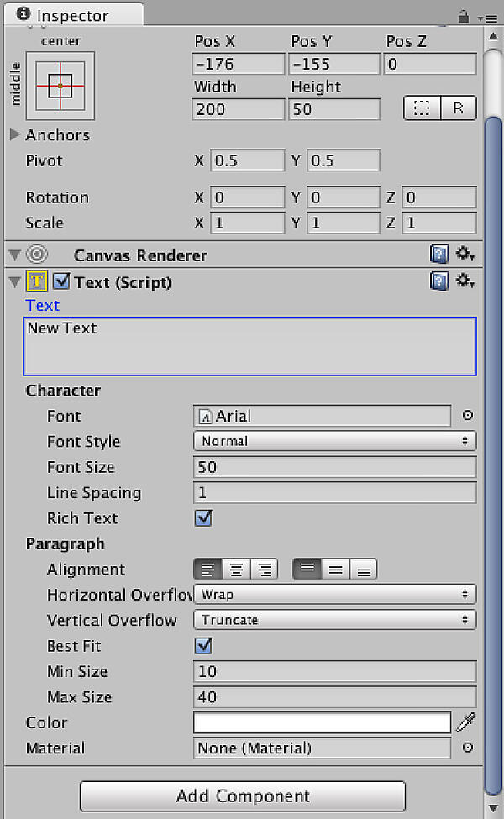Click the Inspector lock icon
Screen dimensions: 504x819
463,16
